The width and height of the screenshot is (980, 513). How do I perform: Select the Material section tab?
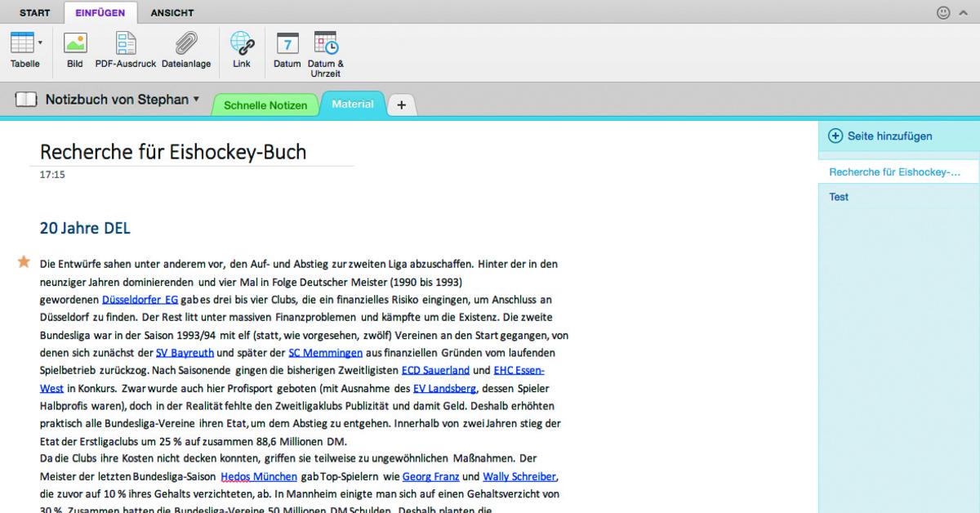[353, 104]
